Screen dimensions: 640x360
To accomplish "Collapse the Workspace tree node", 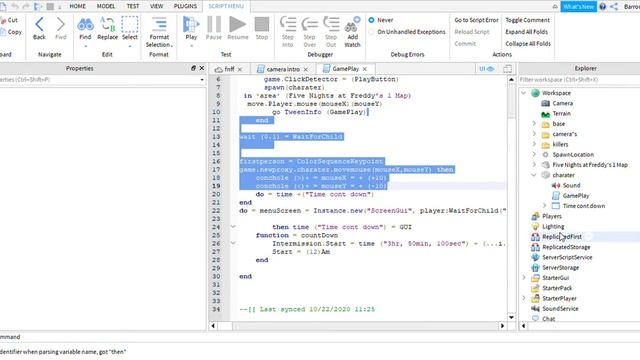I will [x=524, y=93].
